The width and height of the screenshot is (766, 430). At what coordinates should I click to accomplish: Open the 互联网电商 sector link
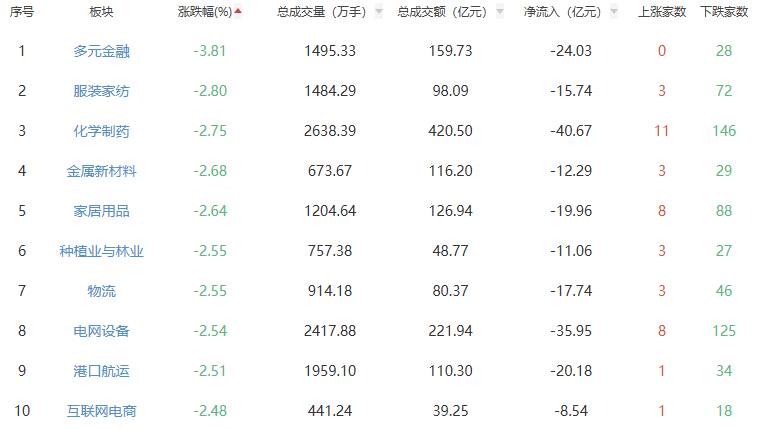tap(101, 411)
